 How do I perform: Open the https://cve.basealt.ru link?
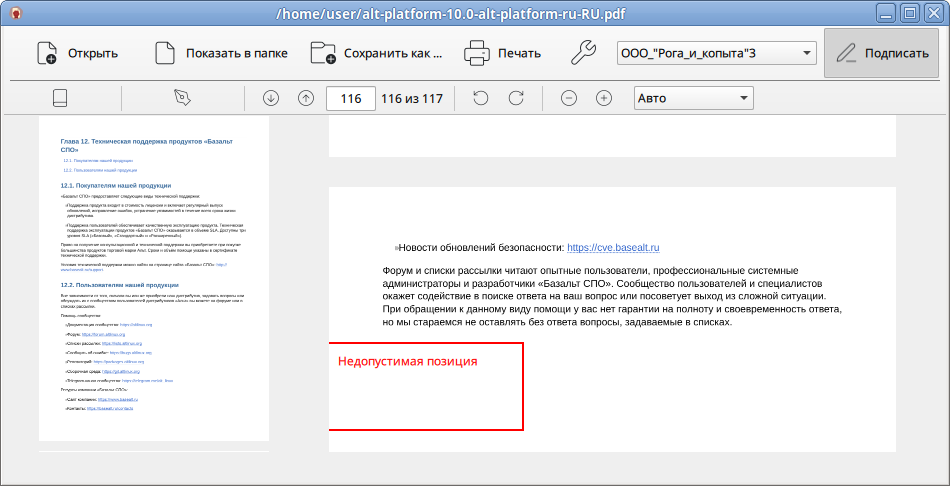[x=613, y=247]
